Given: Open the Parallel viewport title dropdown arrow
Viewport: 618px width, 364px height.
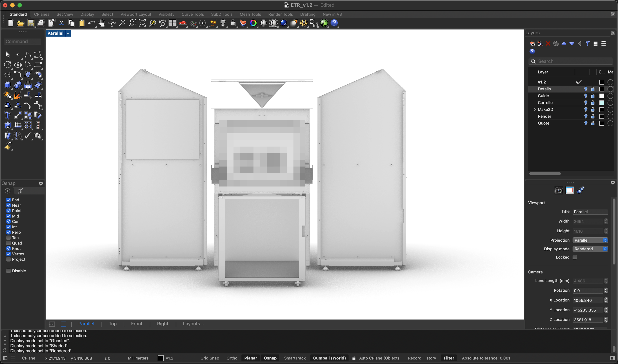Looking at the screenshot, I should pos(68,33).
